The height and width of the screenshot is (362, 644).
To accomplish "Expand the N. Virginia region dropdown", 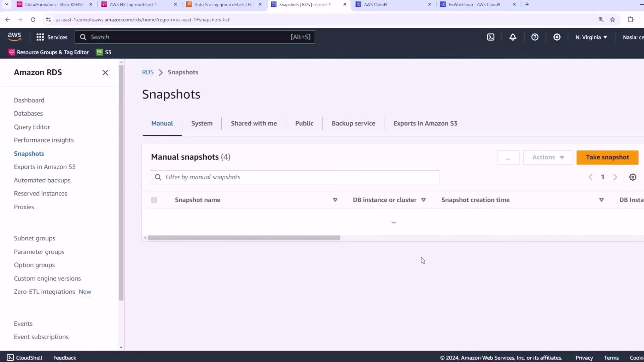I will (x=591, y=37).
